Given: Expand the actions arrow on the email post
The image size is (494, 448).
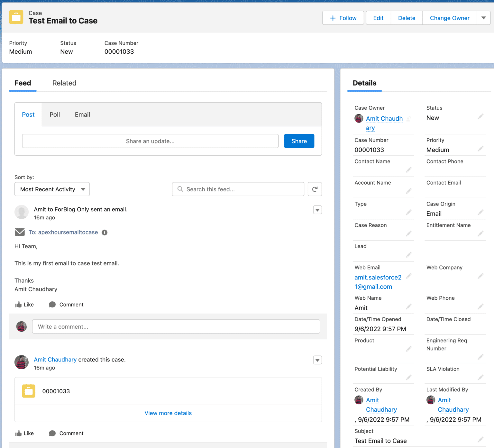Looking at the screenshot, I should [317, 210].
